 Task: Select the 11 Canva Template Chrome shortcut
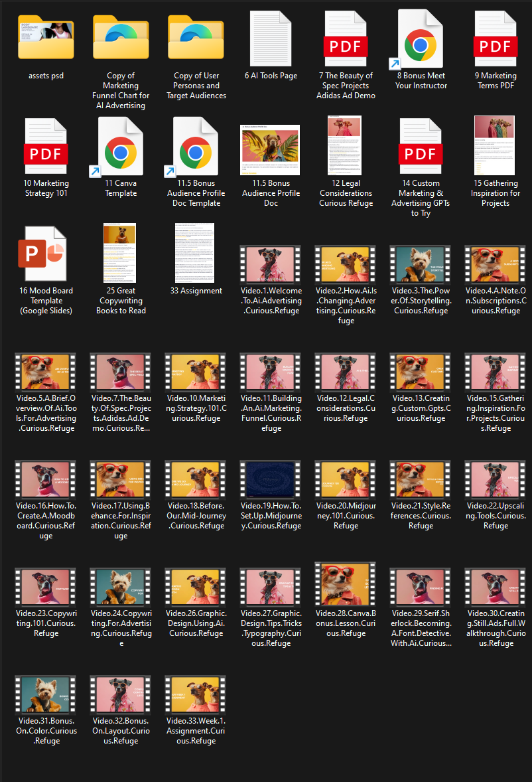tap(121, 146)
